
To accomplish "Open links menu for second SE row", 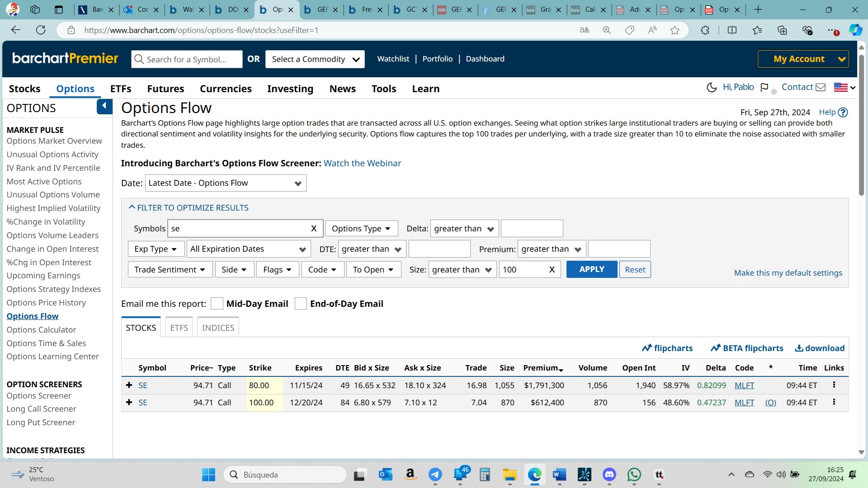I will [834, 402].
